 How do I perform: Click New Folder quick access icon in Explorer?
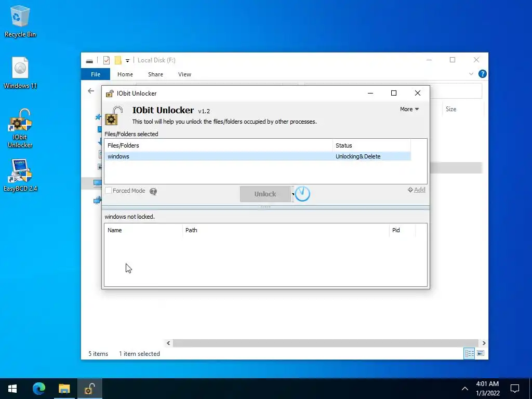pyautogui.click(x=118, y=60)
